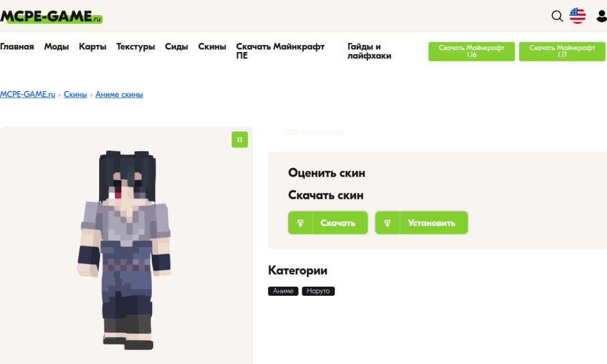The width and height of the screenshot is (607, 364).
Task: Follow the MCPE-GAME.ru breadcrumb link
Action: 28,94
